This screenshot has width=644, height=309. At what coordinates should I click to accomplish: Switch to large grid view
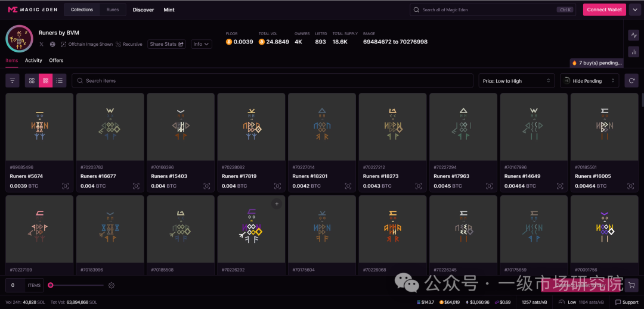click(32, 81)
